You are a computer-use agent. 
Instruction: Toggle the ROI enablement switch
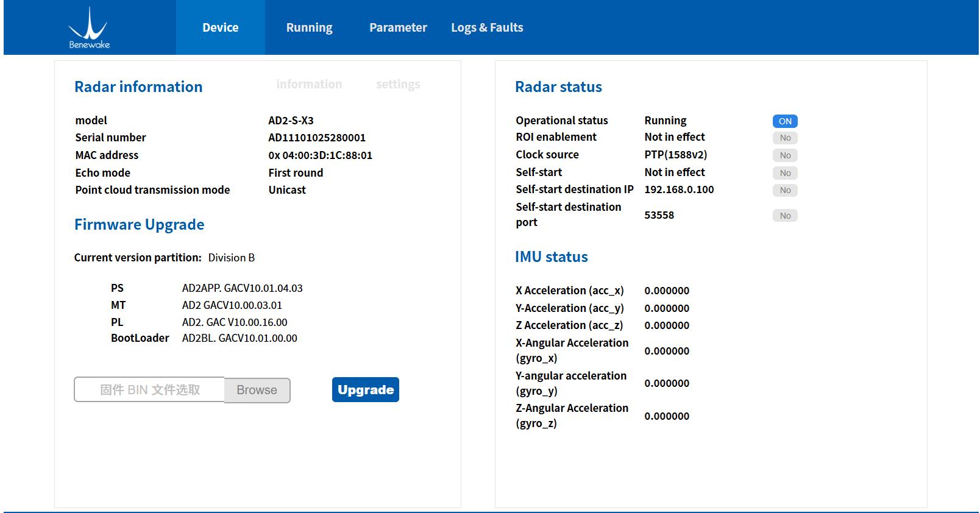coord(785,138)
